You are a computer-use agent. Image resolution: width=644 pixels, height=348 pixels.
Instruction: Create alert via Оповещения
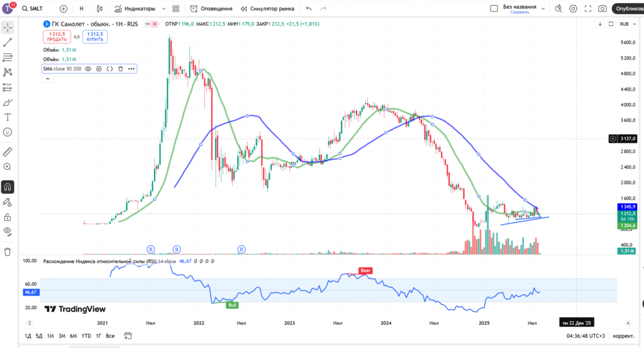211,9
